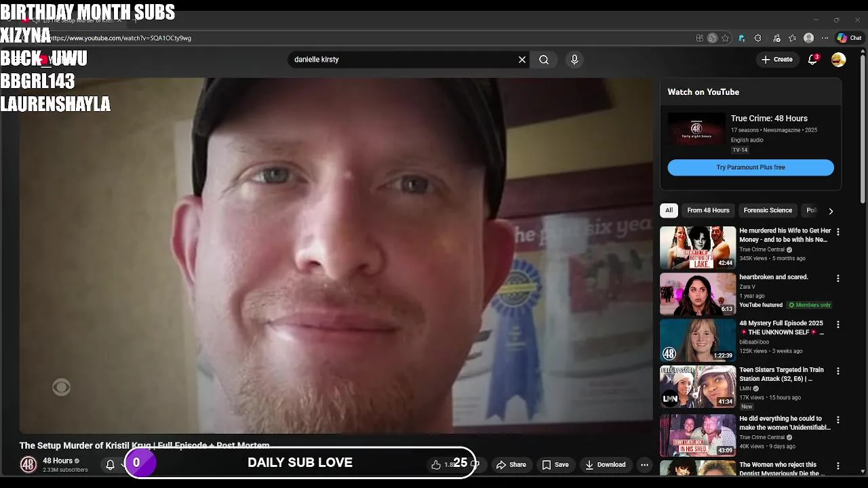Open Edge media control icon
Screen dimensions: 868x488
(x=775, y=38)
